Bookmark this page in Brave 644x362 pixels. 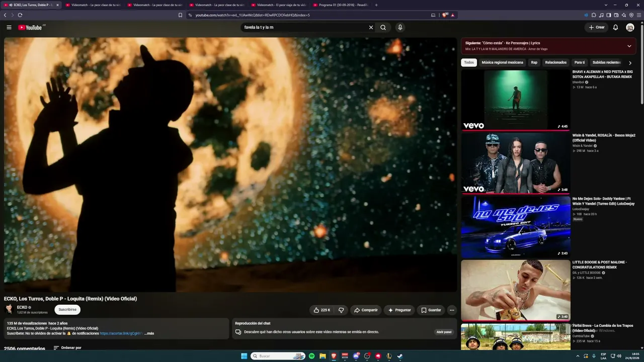[180, 15]
